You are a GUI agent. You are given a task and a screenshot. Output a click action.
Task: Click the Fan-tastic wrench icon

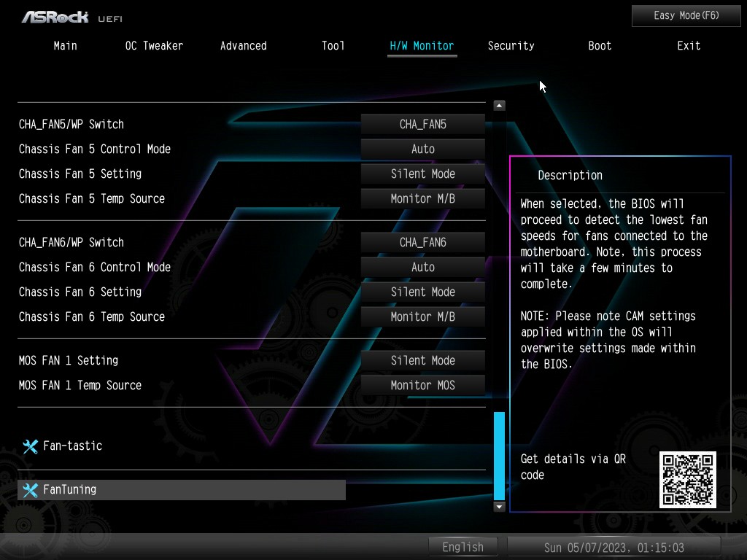30,446
